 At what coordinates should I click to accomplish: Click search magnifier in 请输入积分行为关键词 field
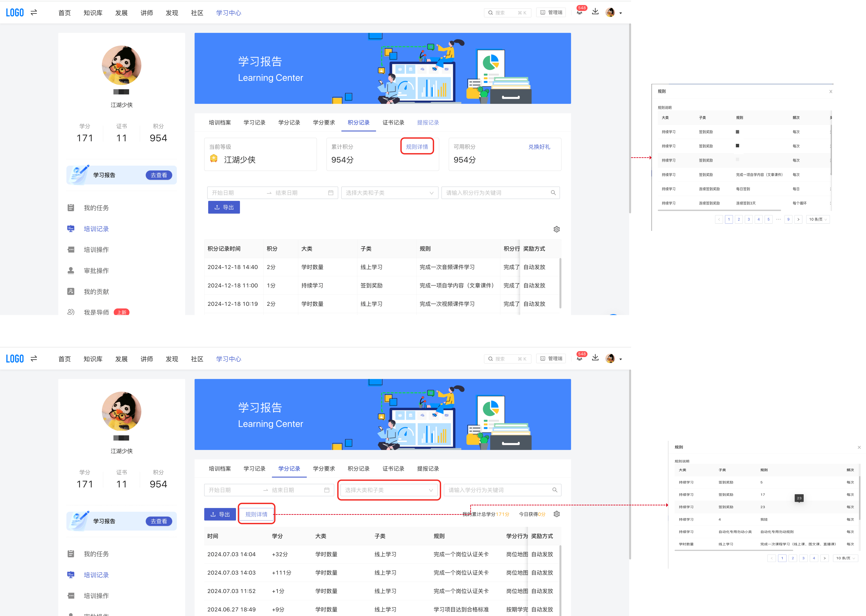pos(553,193)
